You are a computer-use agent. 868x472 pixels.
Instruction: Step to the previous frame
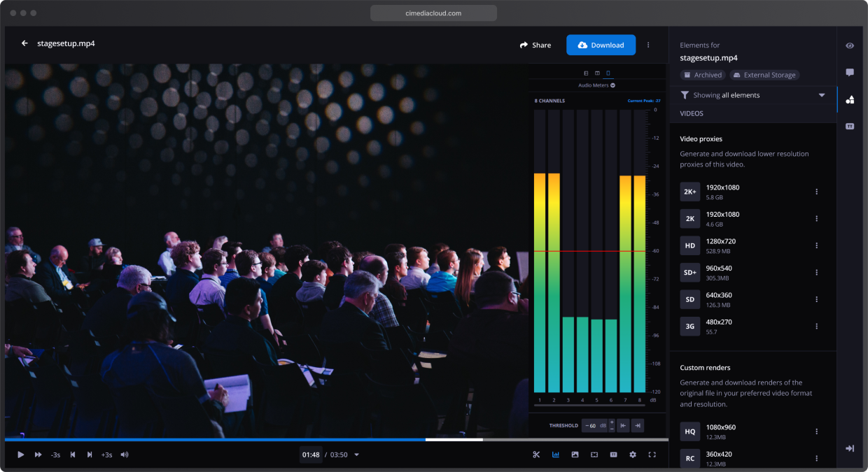click(x=73, y=455)
